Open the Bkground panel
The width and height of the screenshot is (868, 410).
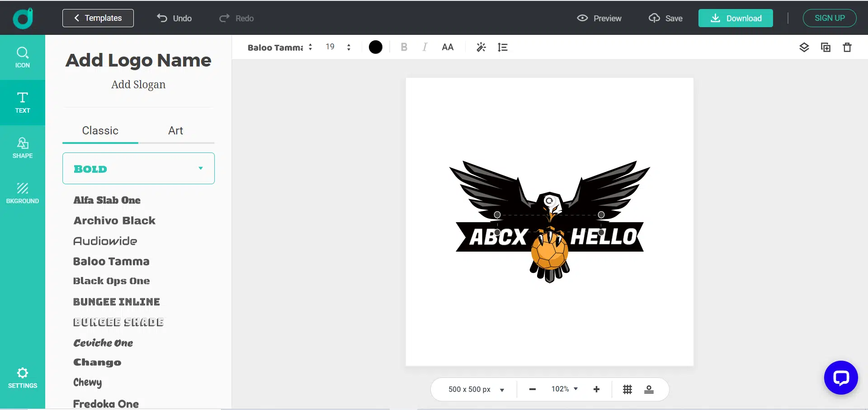point(23,193)
